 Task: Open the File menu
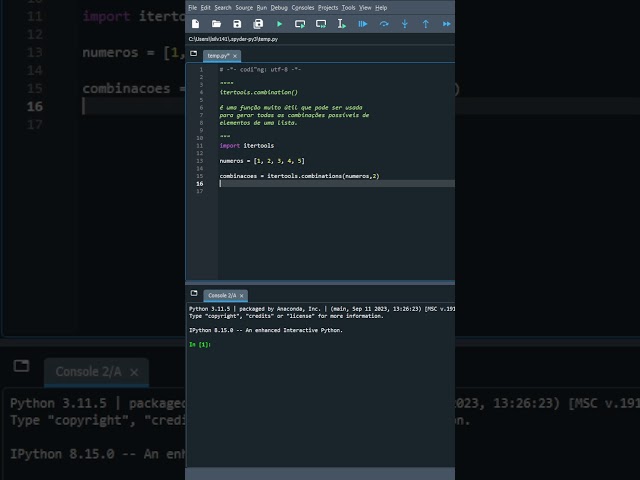[193, 8]
